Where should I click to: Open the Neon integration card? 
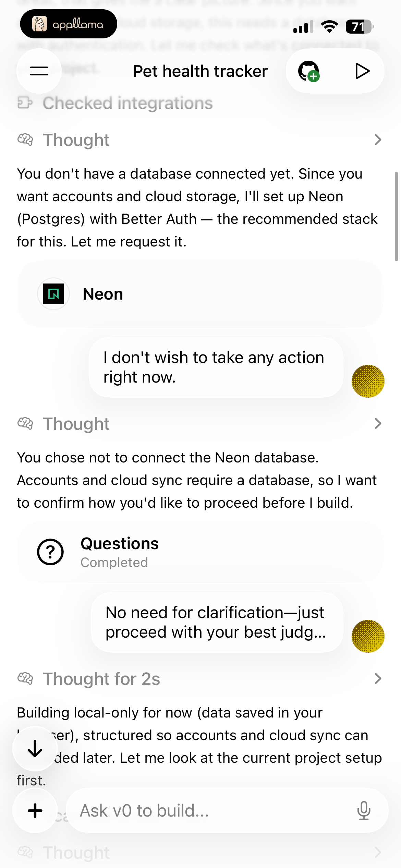(200, 294)
